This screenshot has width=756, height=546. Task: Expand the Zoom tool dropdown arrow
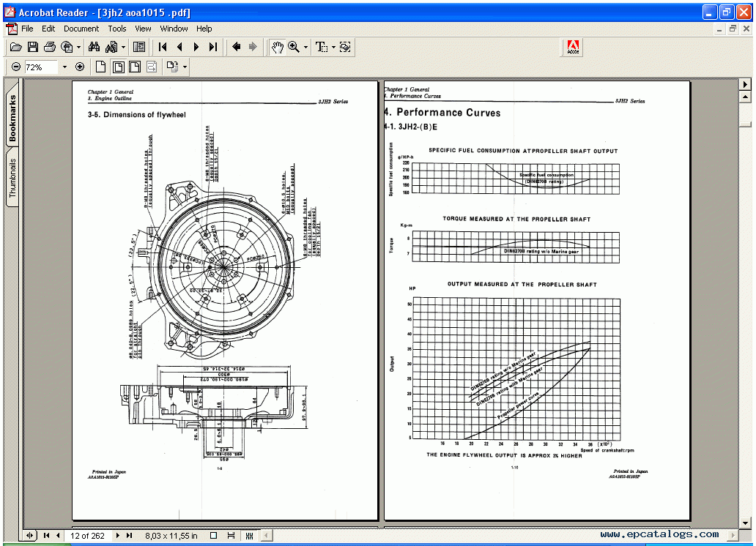click(x=305, y=48)
